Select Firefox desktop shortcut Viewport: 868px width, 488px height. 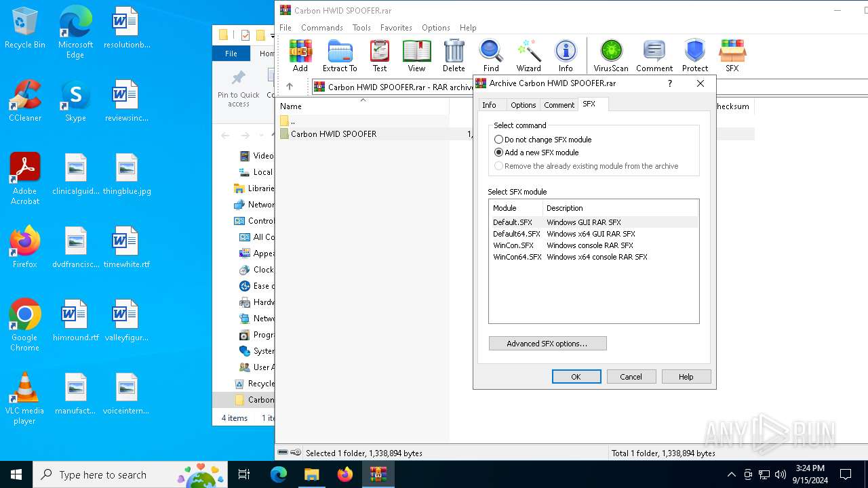pos(25,248)
